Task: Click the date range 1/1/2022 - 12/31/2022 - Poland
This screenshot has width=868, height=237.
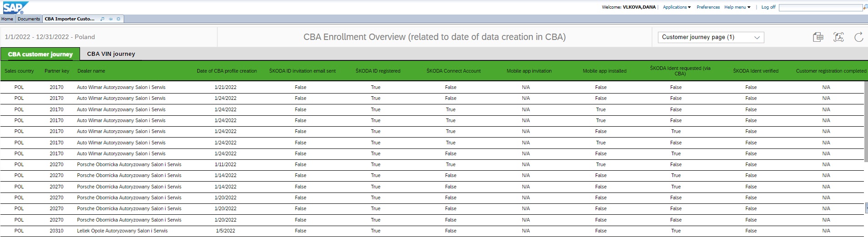Action: pyautogui.click(x=50, y=37)
